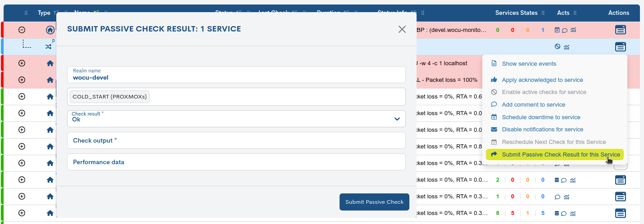This screenshot has width=644, height=224.
Task: Click the Services States column header
Action: [517, 13]
